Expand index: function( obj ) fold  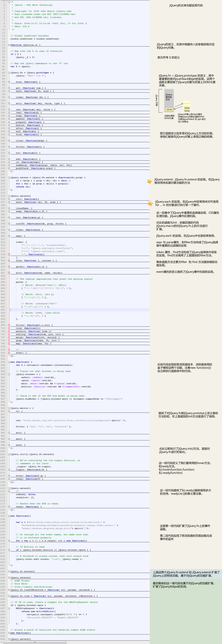pyautogui.click(x=9, y=97)
